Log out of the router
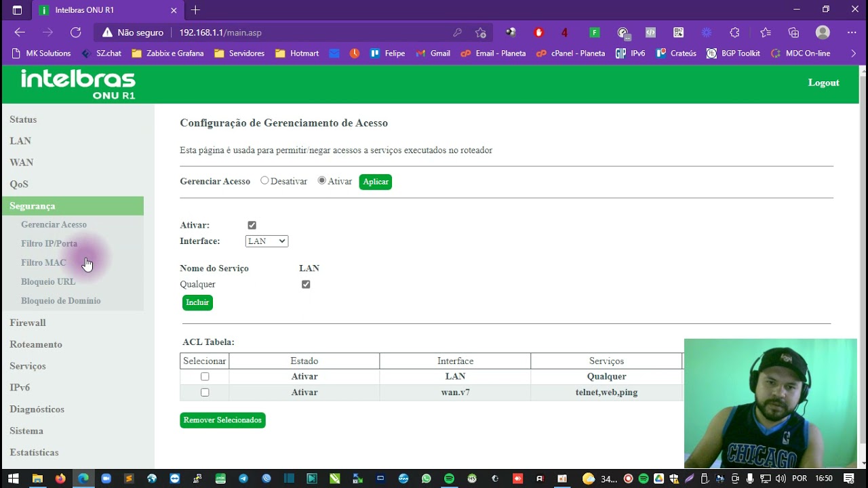Screen dimensions: 868x488 (823, 83)
